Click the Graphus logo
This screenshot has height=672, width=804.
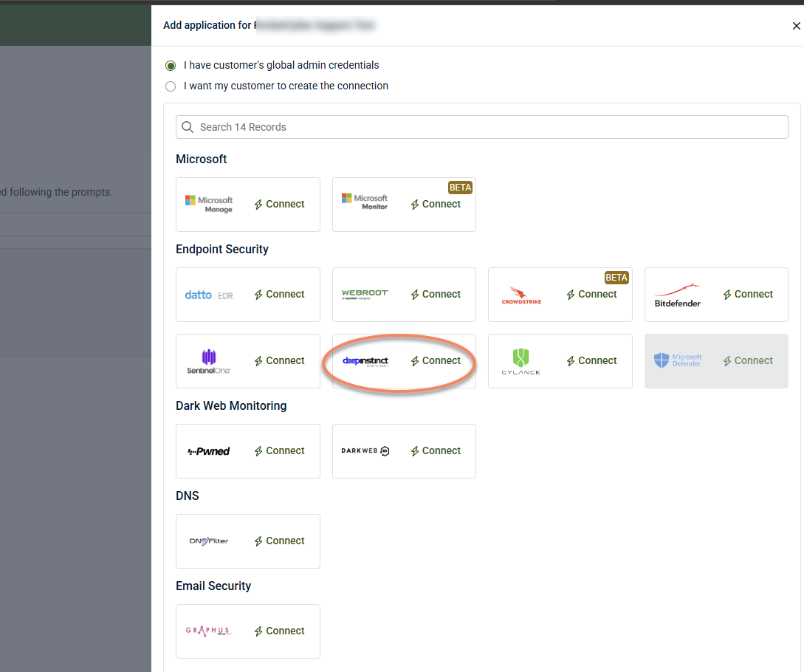click(208, 631)
